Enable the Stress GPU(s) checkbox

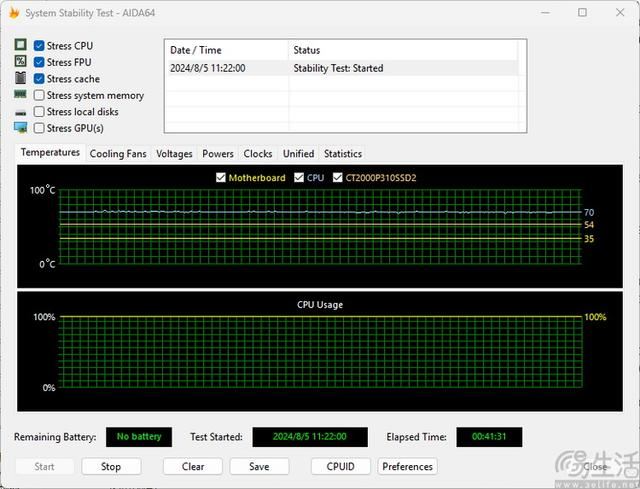click(39, 128)
